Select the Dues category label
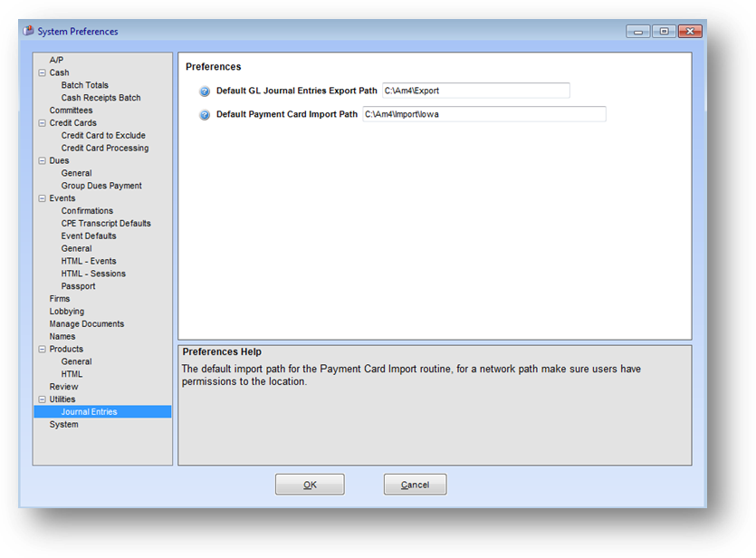This screenshot has height=558, width=756. pos(60,160)
